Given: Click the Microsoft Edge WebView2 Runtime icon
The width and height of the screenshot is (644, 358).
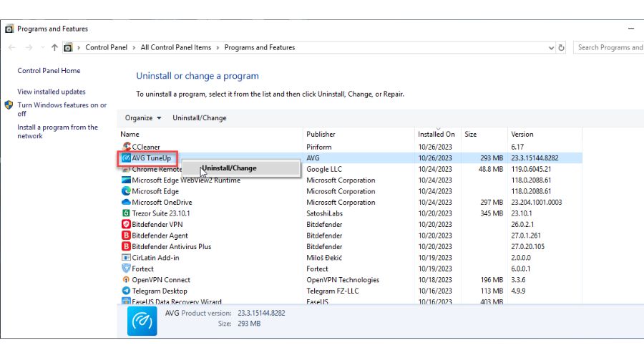Looking at the screenshot, I should click(x=126, y=180).
